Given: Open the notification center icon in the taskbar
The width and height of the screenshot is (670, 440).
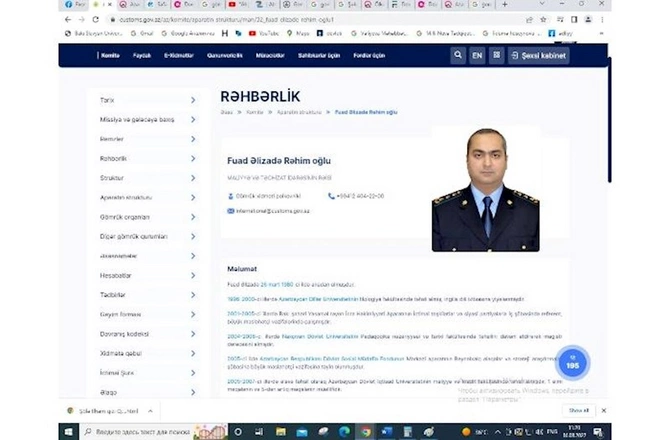Looking at the screenshot, I should [598, 432].
